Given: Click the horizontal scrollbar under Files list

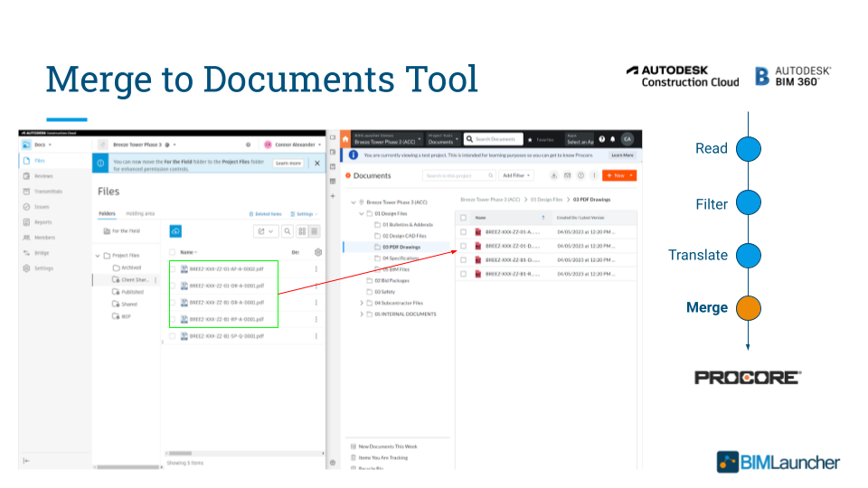Looking at the screenshot, I should click(x=180, y=453).
